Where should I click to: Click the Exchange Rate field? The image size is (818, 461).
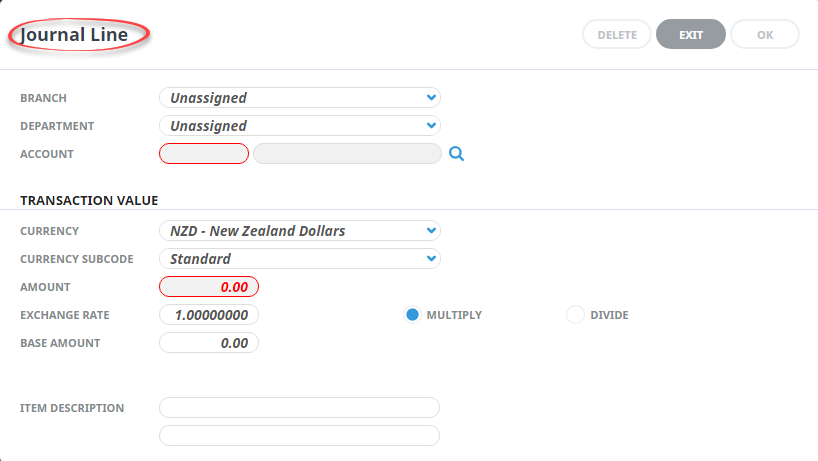pyautogui.click(x=209, y=315)
